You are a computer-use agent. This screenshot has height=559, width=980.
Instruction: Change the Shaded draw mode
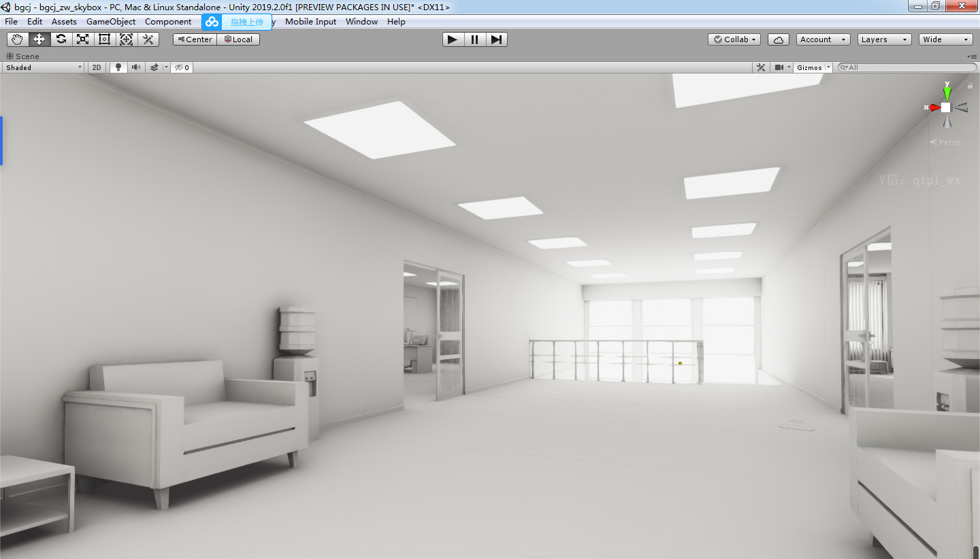[x=44, y=67]
